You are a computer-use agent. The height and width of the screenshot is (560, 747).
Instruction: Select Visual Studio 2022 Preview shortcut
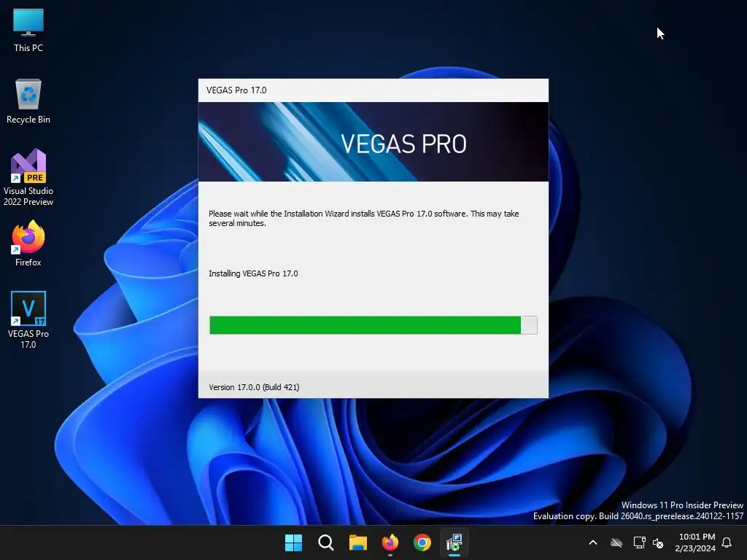point(28,178)
